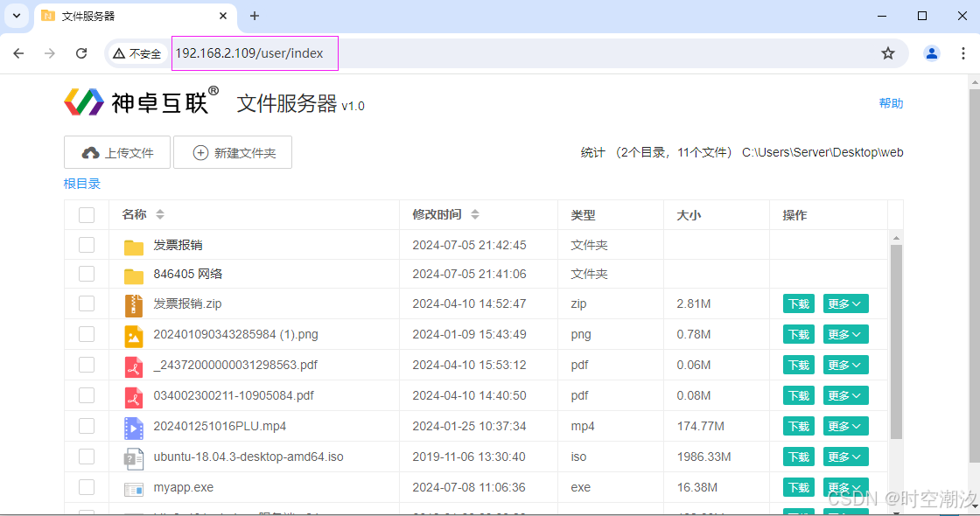Sort by 修改时间 column sort arrows
Viewport: 980px width, 516px height.
[475, 214]
